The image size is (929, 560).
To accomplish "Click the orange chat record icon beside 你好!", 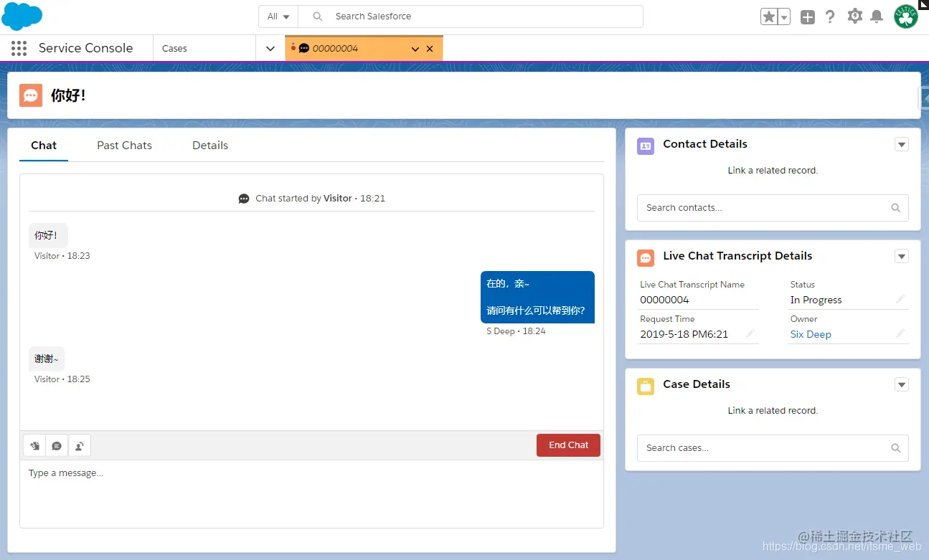I will [x=31, y=95].
